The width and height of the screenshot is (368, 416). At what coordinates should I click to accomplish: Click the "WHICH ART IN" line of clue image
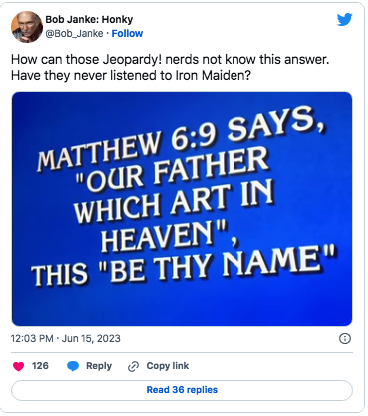click(173, 204)
